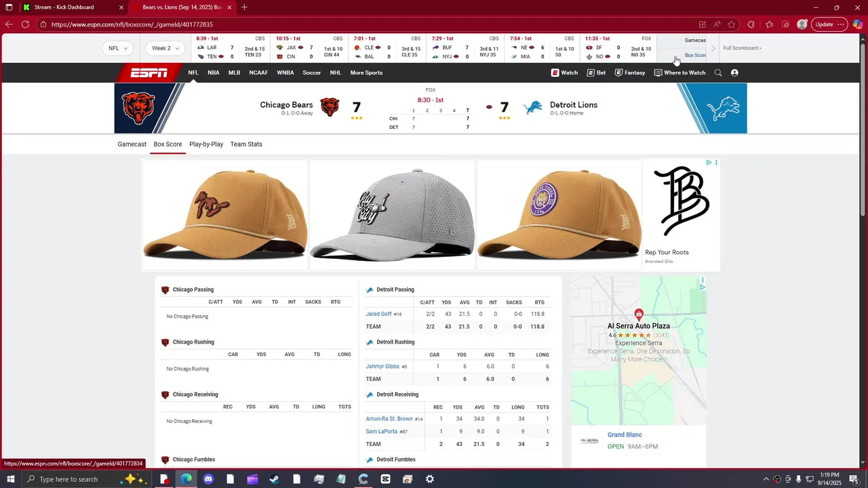
Task: Click the Bet icon link
Action: (597, 73)
